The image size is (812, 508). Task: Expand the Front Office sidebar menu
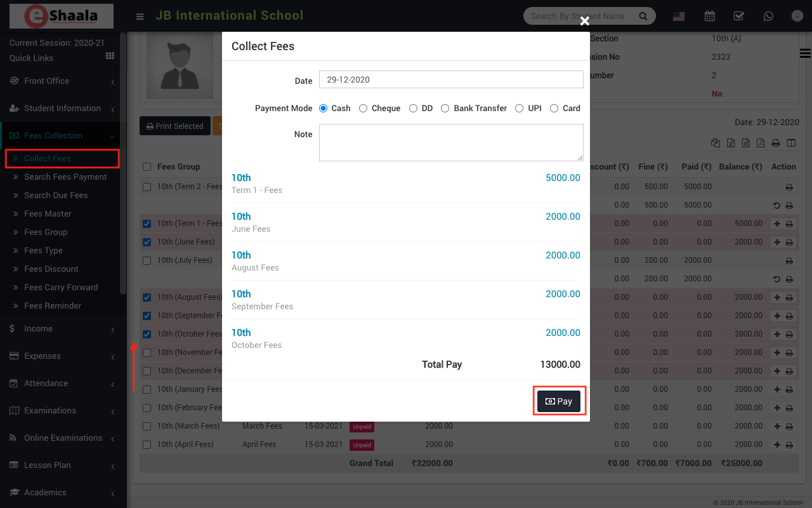click(47, 81)
